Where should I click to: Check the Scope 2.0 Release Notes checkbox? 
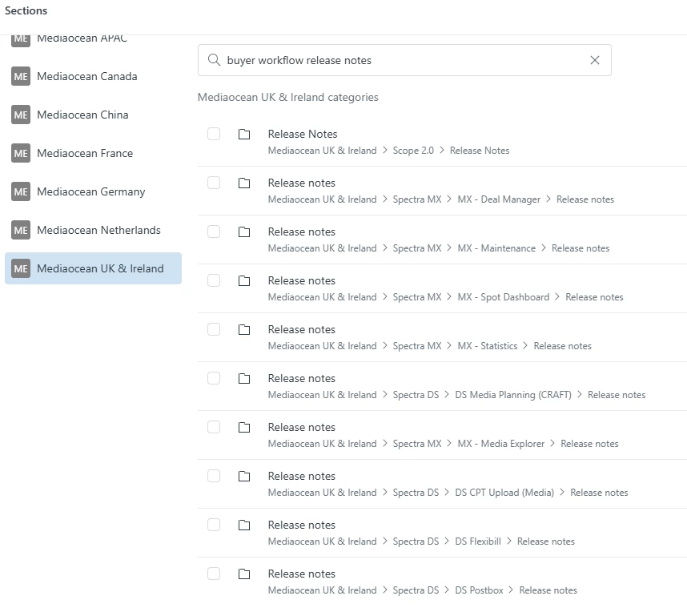214,134
